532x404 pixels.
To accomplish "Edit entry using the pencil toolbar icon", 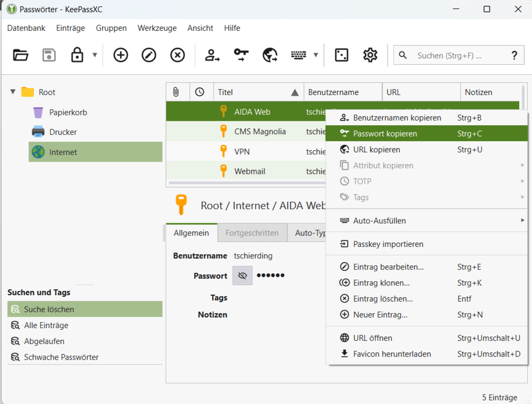I will (x=149, y=55).
